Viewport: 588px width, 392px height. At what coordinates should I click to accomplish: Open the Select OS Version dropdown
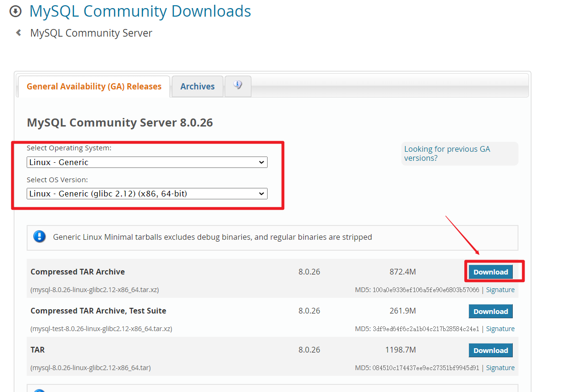(x=147, y=194)
